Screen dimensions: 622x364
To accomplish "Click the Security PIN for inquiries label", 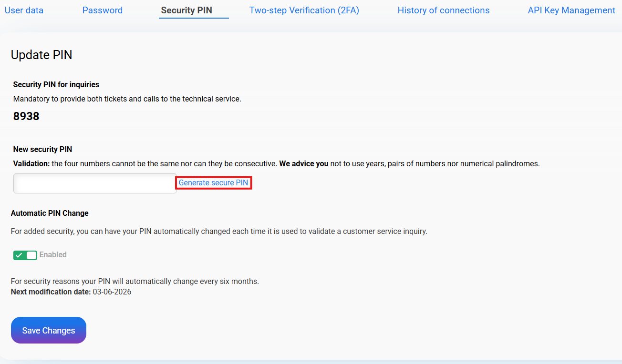I will 56,84.
